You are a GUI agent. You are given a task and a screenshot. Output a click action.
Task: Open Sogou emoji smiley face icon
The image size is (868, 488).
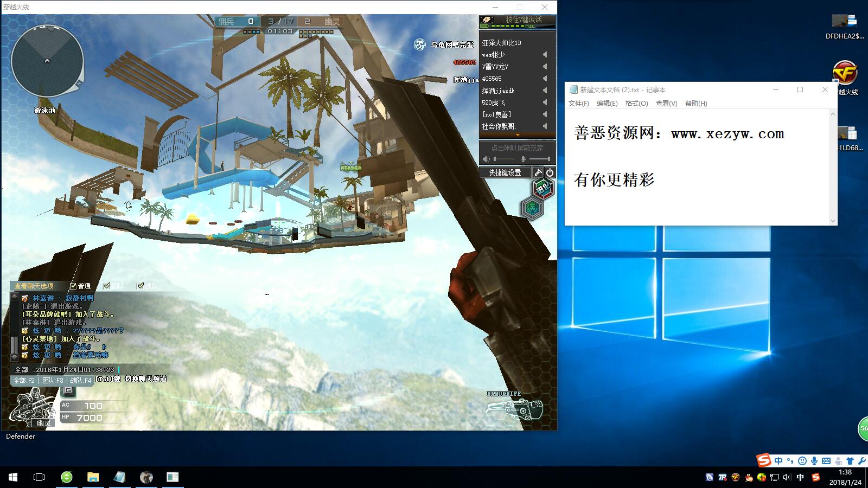[x=802, y=461]
